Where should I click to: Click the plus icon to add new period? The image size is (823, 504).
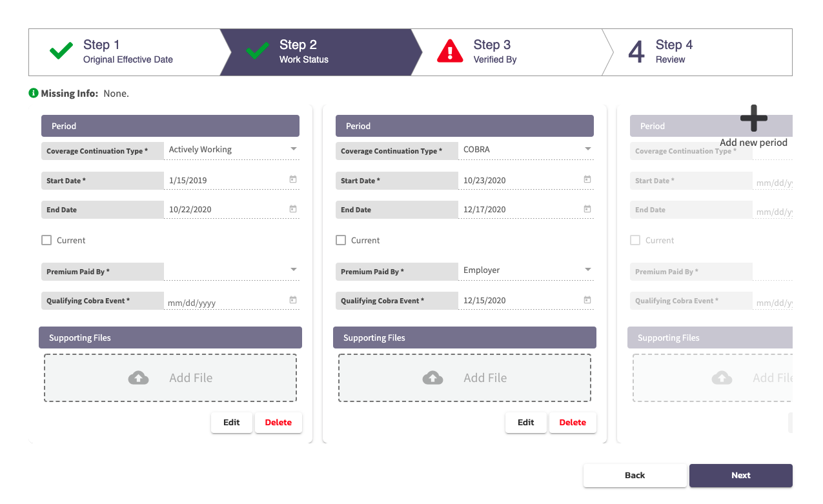click(753, 118)
